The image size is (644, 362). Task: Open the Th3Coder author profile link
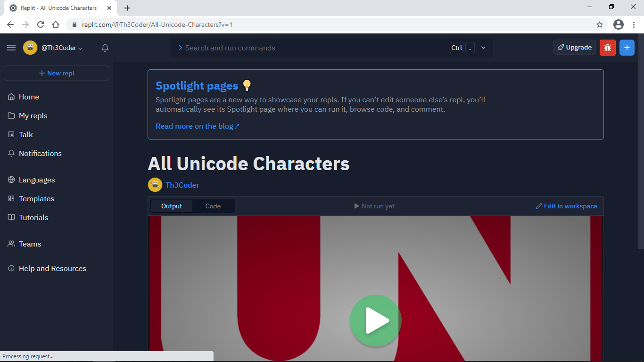click(x=182, y=185)
